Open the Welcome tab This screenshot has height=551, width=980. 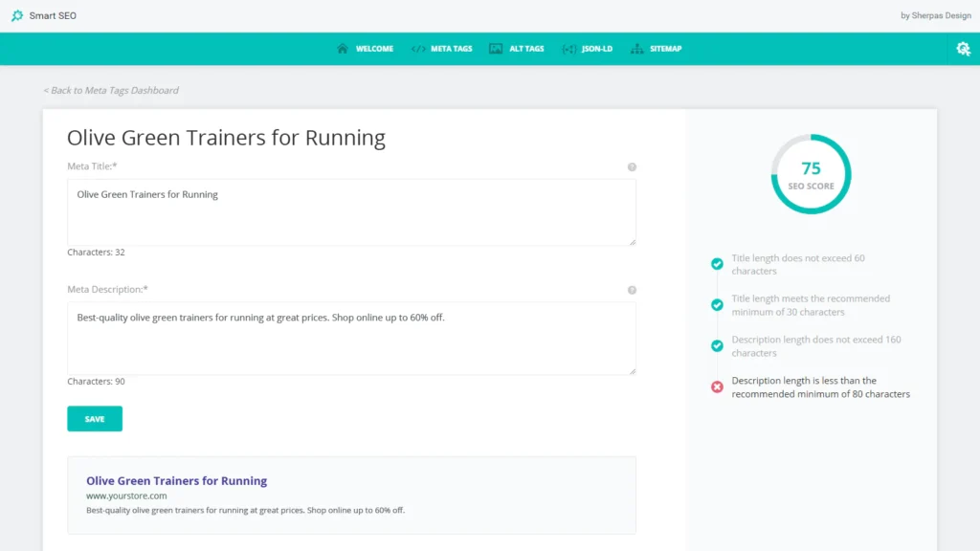365,49
